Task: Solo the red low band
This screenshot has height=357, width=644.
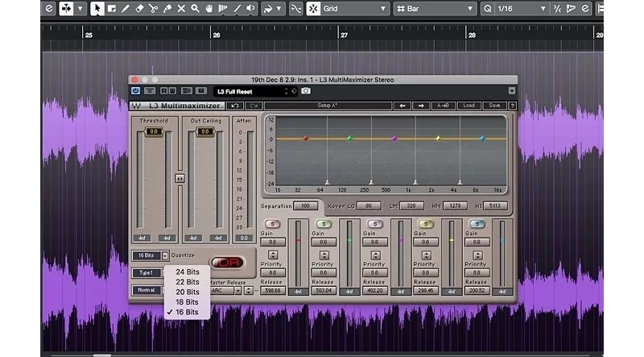Action: 273,224
